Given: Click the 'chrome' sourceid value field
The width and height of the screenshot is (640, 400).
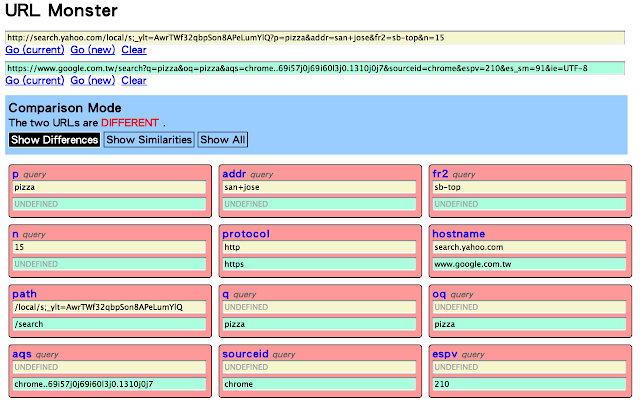Looking at the screenshot, I should pos(320,384).
